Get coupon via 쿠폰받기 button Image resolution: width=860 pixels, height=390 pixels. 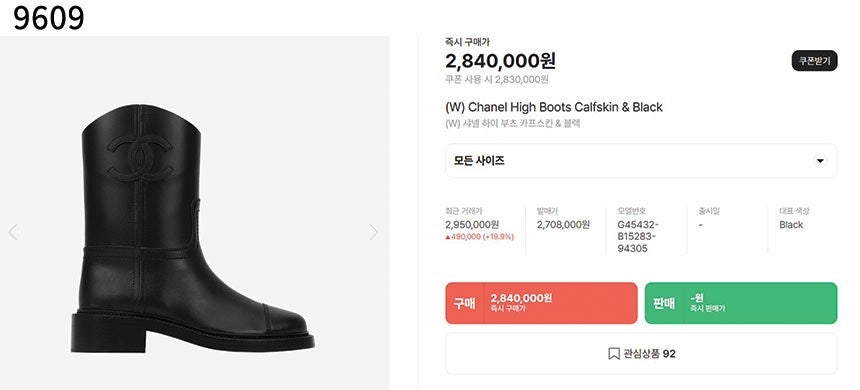pyautogui.click(x=814, y=61)
